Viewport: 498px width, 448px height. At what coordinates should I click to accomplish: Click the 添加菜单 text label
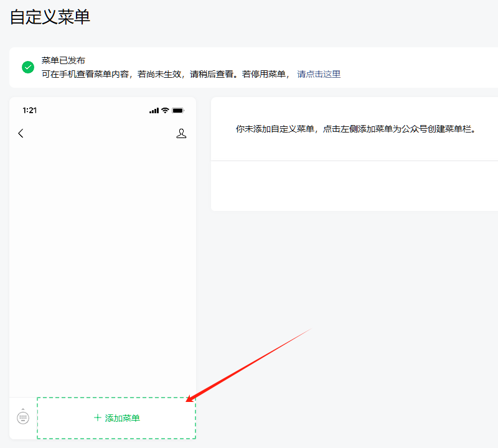(x=123, y=418)
